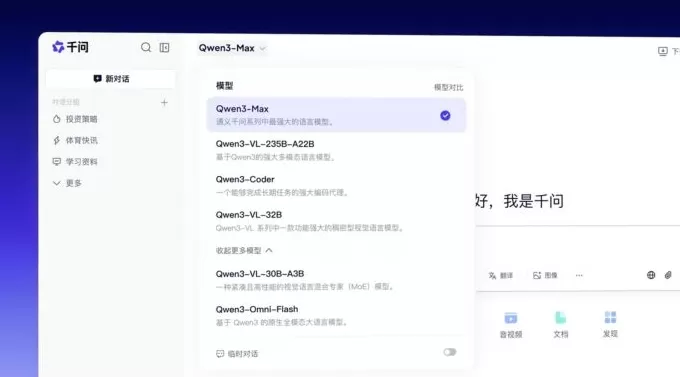Viewport: 680px width, 377px height.
Task: Click the 模型 heading text
Action: [x=225, y=86]
